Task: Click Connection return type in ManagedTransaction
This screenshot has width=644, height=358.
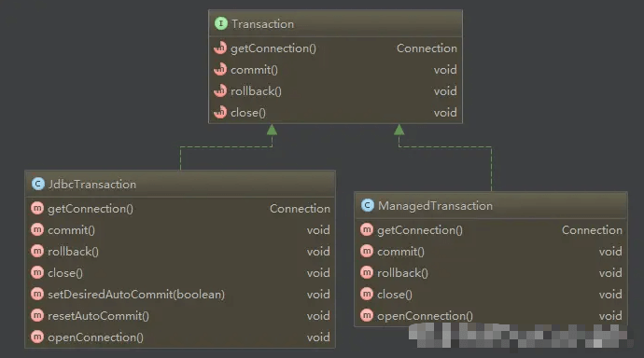Action: [x=592, y=230]
